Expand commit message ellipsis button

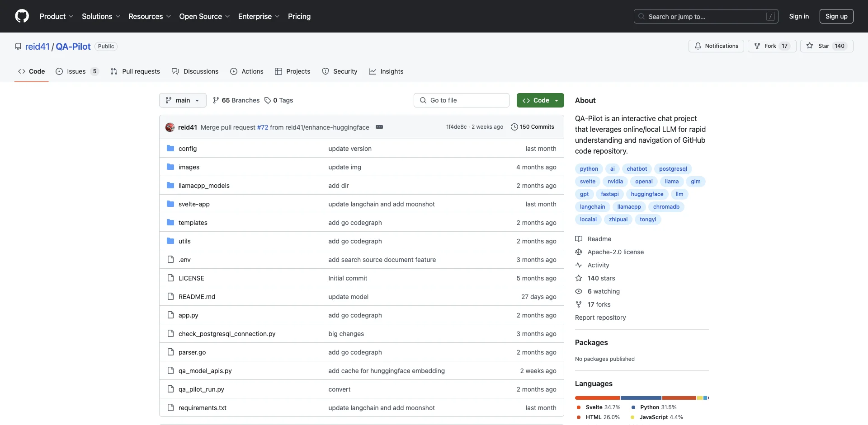tap(379, 127)
